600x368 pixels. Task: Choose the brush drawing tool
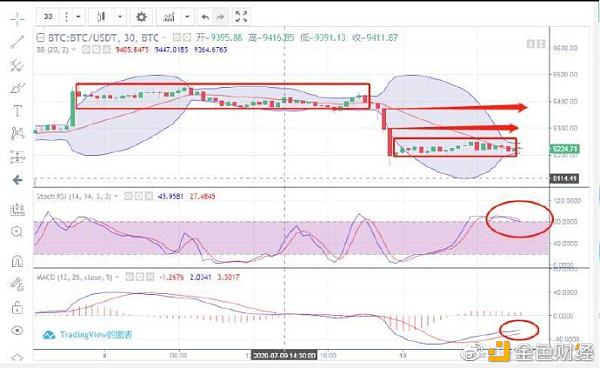click(17, 88)
